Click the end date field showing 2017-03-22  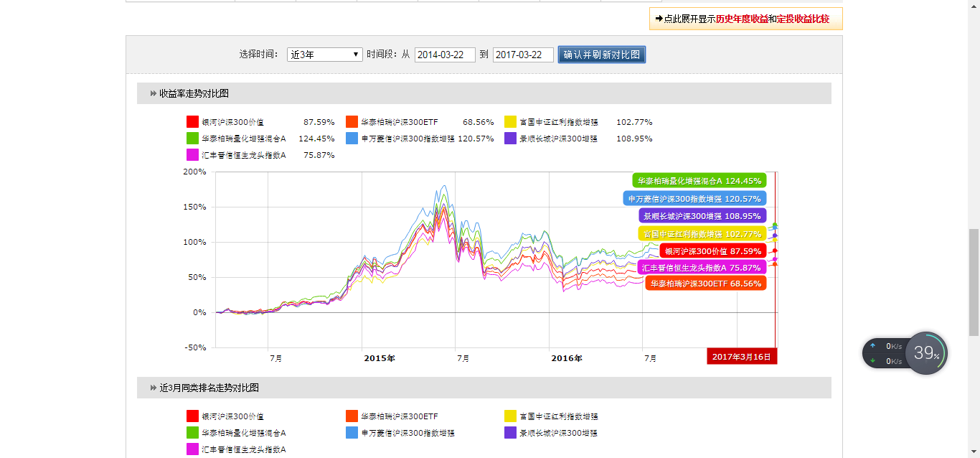pos(523,54)
